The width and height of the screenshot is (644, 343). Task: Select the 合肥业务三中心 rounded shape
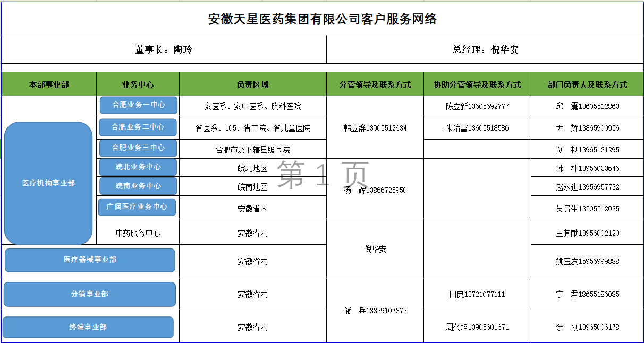[138, 148]
